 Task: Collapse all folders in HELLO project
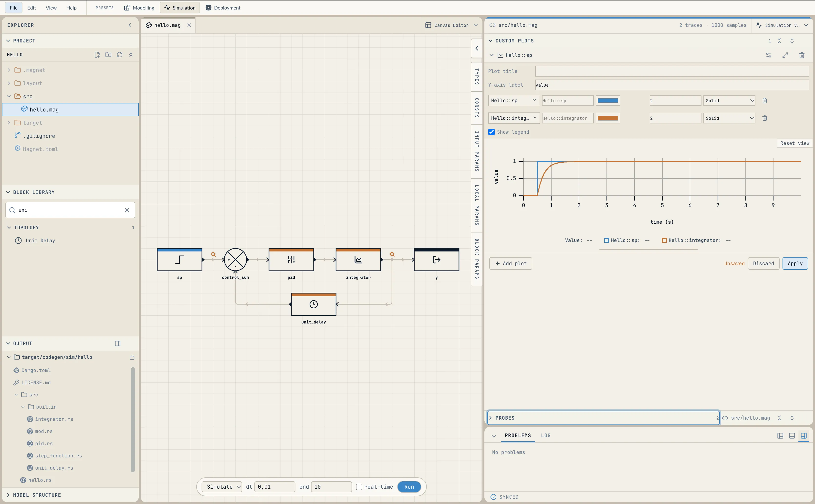131,55
